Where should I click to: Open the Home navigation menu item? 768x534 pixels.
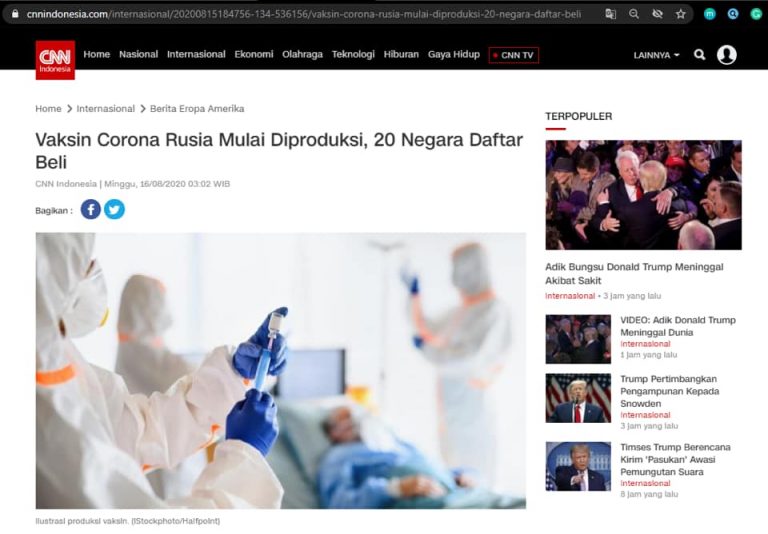[x=96, y=54]
